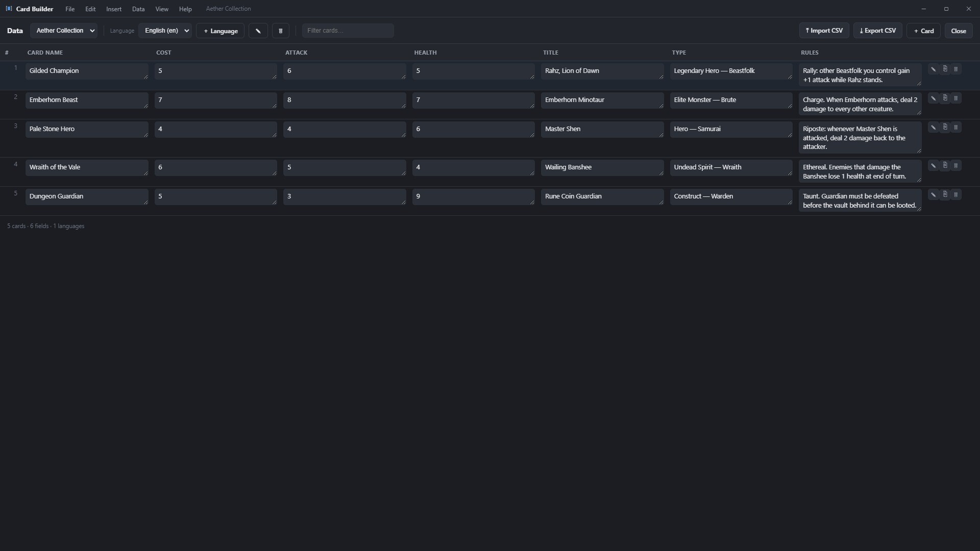Open the Help menu
This screenshot has width=980, height=551.
[x=185, y=9]
